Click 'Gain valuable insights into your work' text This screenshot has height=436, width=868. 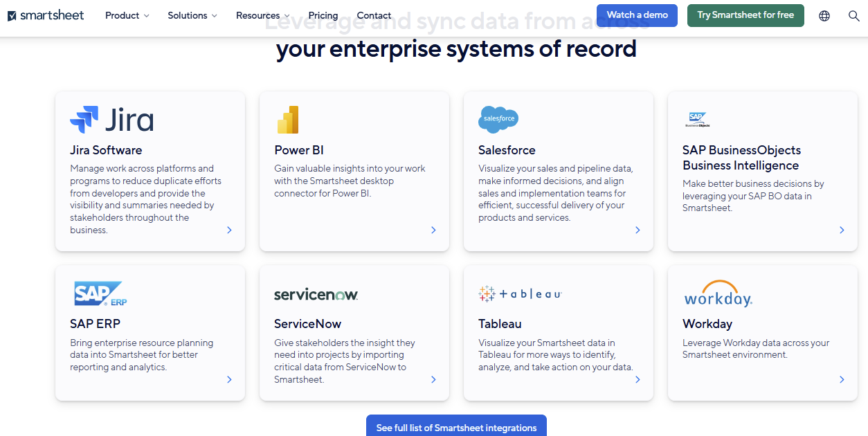pos(350,181)
